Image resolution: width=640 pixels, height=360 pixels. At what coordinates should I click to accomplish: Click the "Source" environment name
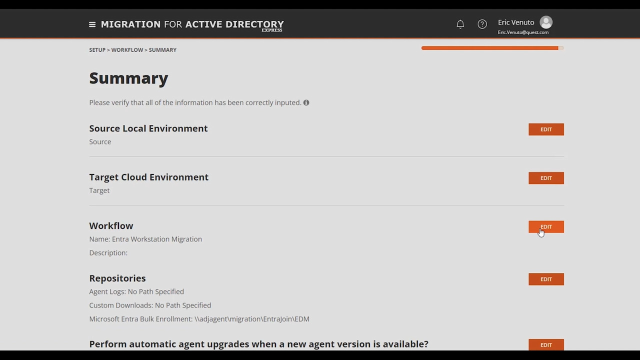tap(100, 142)
